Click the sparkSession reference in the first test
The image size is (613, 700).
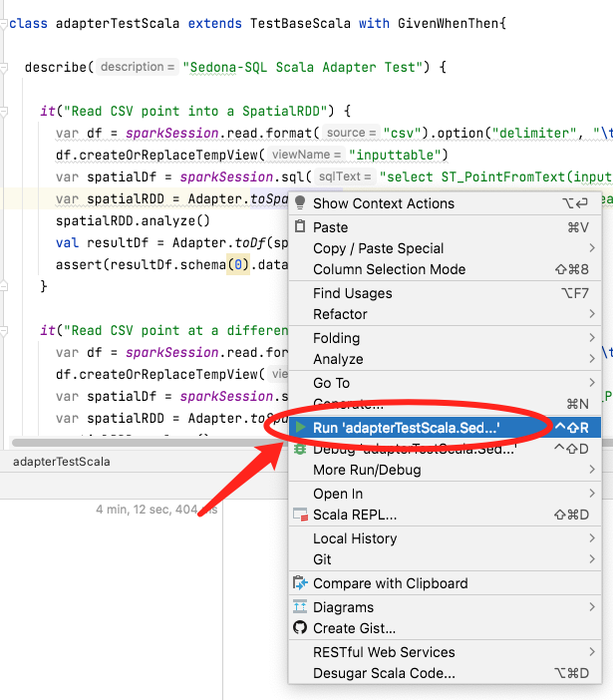pos(164,133)
